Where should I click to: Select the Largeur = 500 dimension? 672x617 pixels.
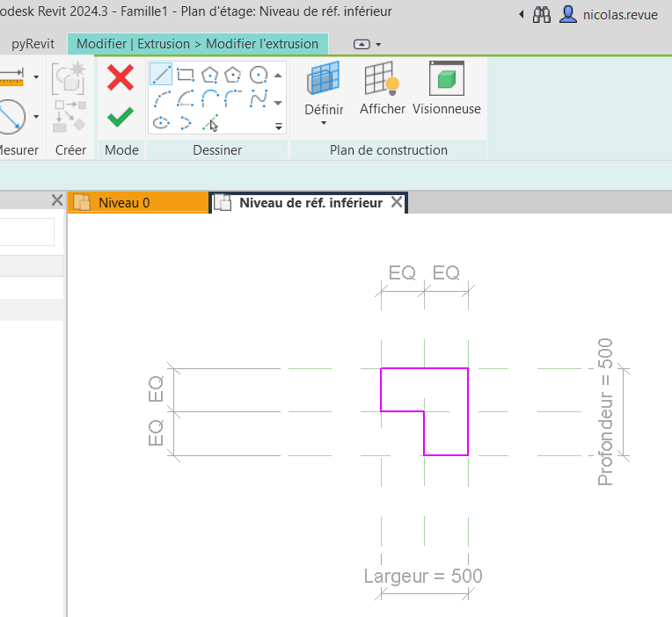pyautogui.click(x=423, y=577)
